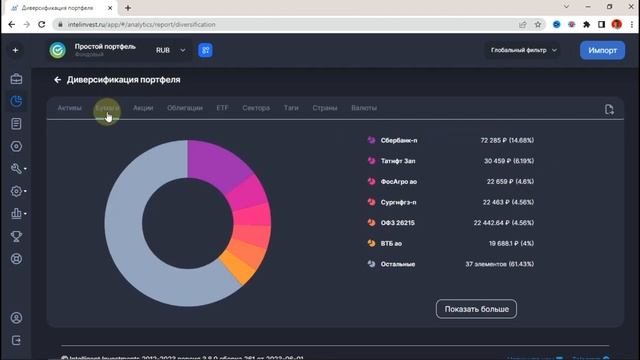The height and width of the screenshot is (360, 640).
Task: Open a new browser tab
Action: click(x=128, y=8)
